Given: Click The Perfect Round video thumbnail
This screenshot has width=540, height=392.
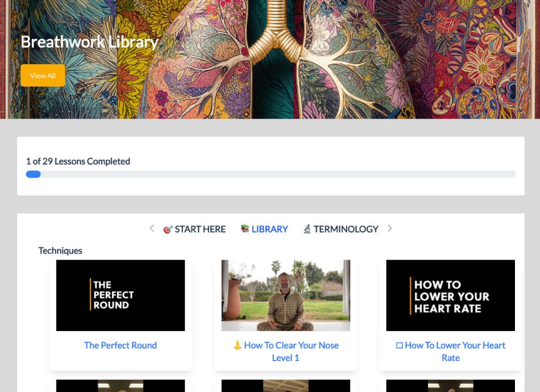Looking at the screenshot, I should point(120,295).
